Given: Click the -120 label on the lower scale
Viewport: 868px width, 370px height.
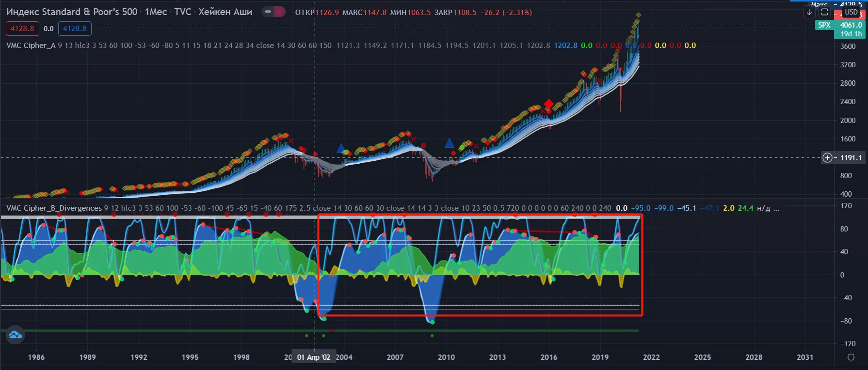Looking at the screenshot, I should (848, 344).
